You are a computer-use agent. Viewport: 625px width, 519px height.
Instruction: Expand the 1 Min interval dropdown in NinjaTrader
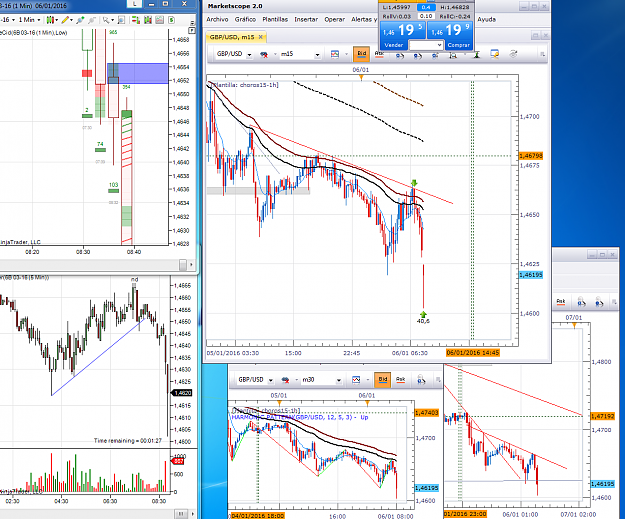(x=39, y=20)
